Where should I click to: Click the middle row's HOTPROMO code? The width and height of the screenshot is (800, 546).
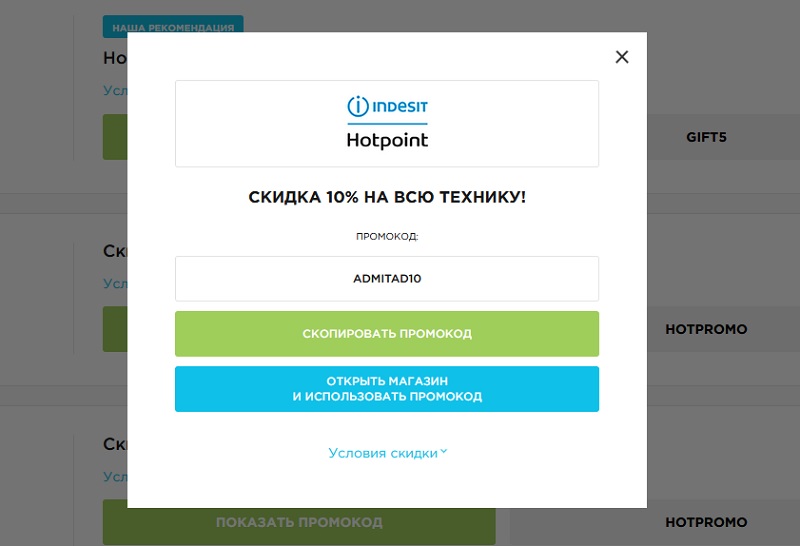coord(706,329)
